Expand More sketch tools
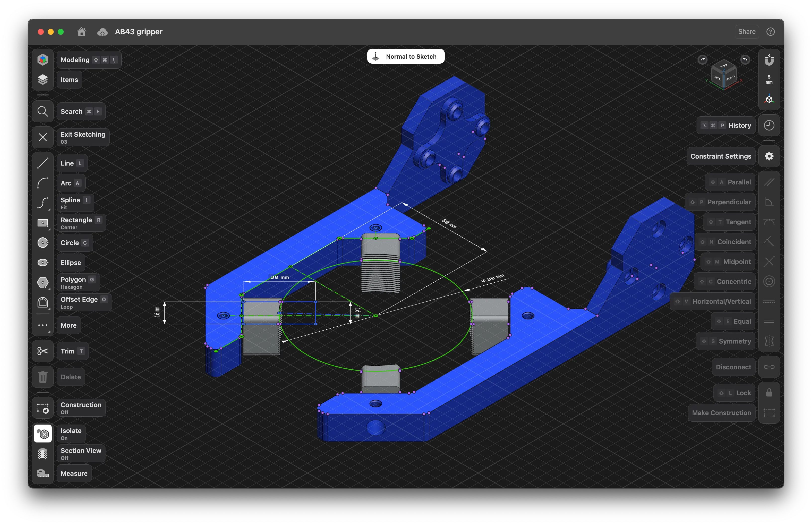Viewport: 812px width, 525px height. (x=68, y=325)
